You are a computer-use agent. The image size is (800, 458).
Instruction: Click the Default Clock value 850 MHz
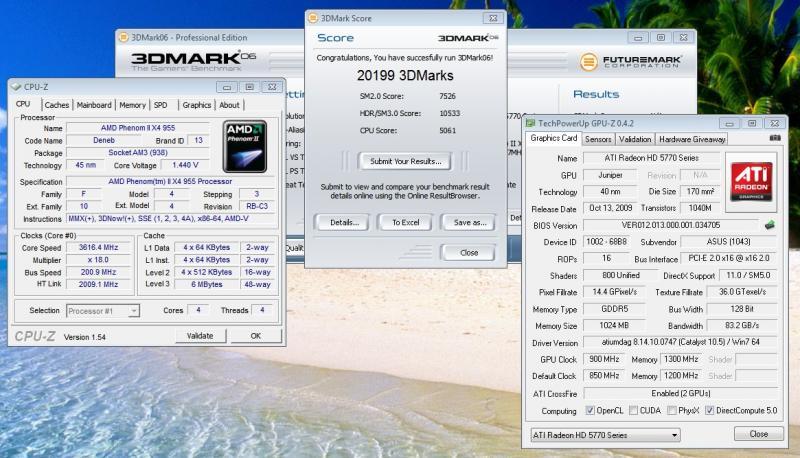[x=604, y=376]
